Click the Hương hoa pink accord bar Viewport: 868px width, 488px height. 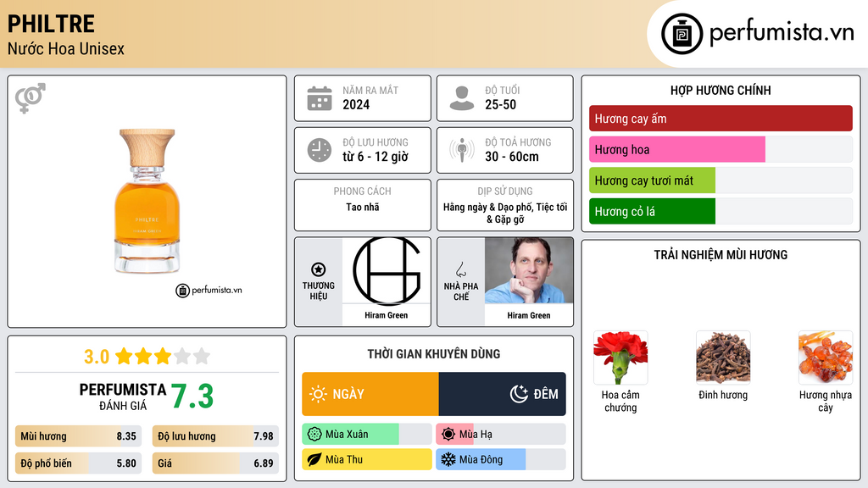pyautogui.click(x=721, y=149)
